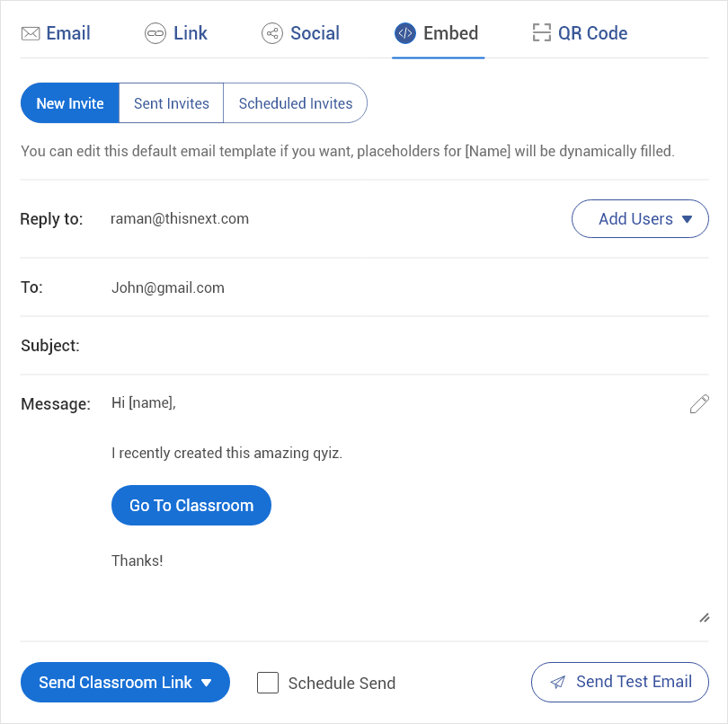Click the Link chain icon
728x724 pixels.
pos(155,34)
